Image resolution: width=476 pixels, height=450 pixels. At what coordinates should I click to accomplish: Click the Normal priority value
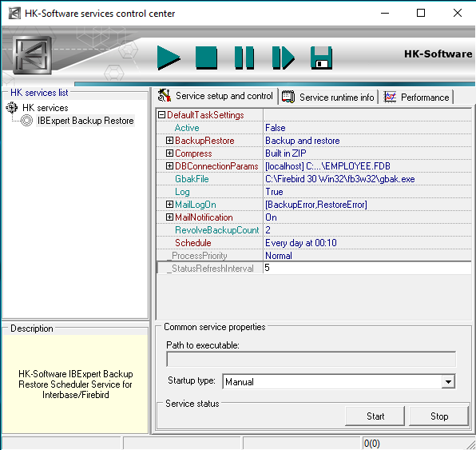(x=279, y=256)
